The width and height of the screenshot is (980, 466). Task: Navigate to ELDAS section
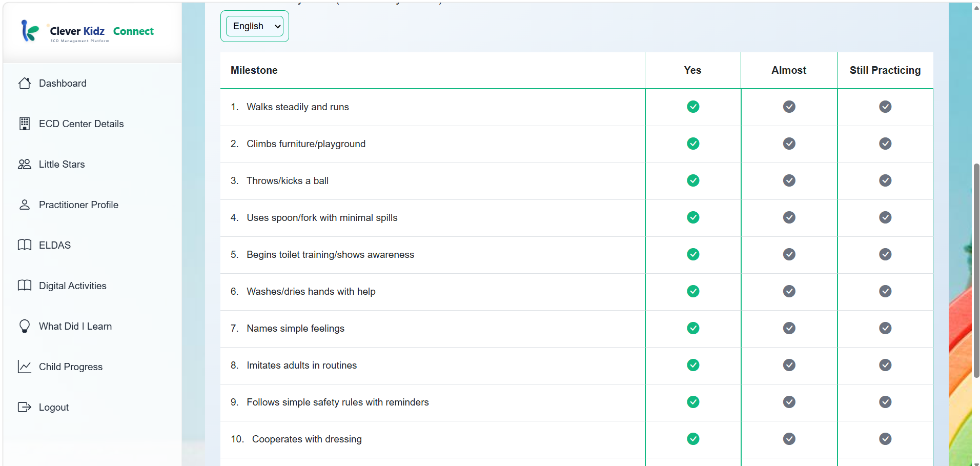click(55, 245)
